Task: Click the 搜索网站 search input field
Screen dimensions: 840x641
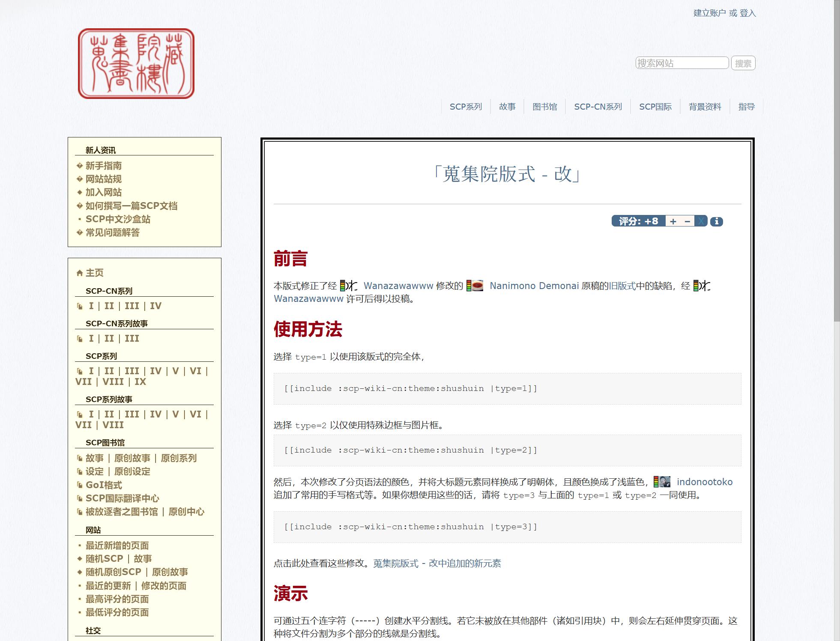Action: point(682,63)
